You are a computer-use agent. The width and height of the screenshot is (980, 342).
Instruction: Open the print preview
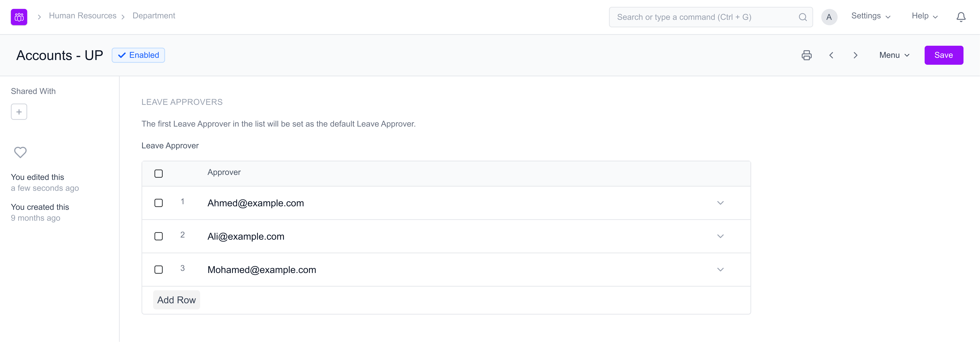(807, 55)
